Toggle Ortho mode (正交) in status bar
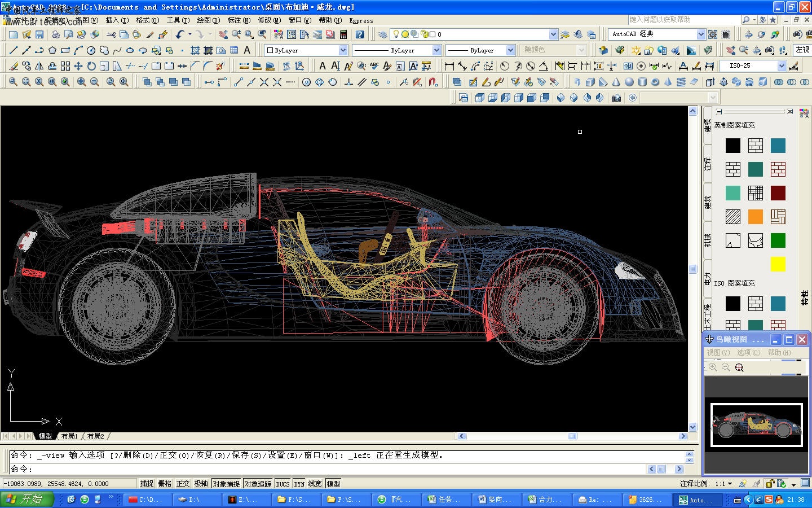 183,484
